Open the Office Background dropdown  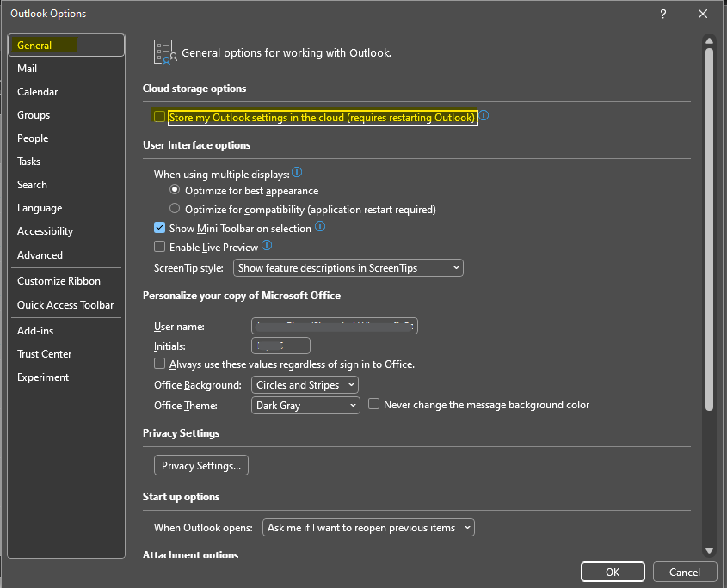point(305,384)
